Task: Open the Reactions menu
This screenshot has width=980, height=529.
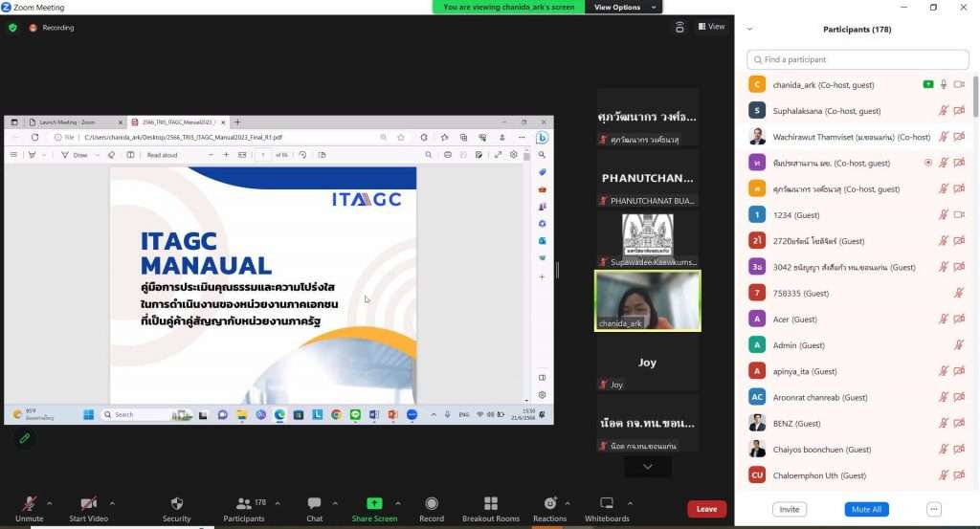Action: click(x=549, y=509)
